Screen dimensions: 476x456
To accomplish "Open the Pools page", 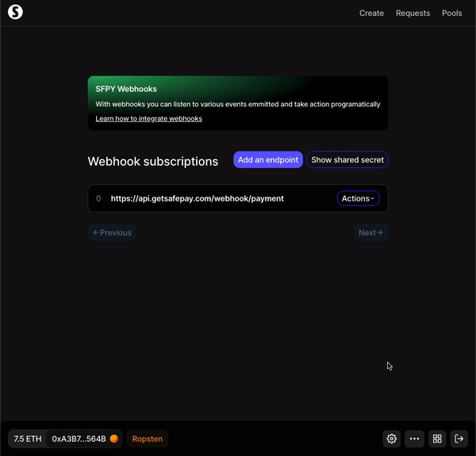I will pos(452,13).
